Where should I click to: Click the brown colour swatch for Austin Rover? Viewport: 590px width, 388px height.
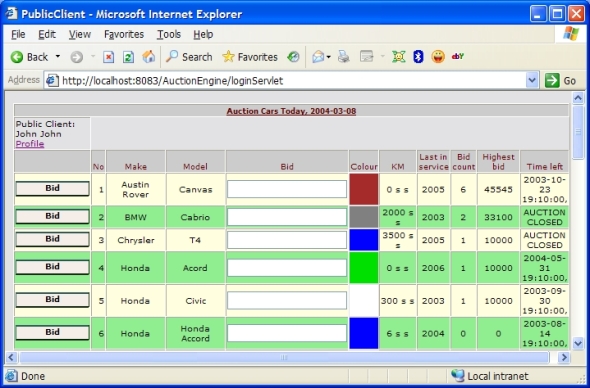[364, 189]
